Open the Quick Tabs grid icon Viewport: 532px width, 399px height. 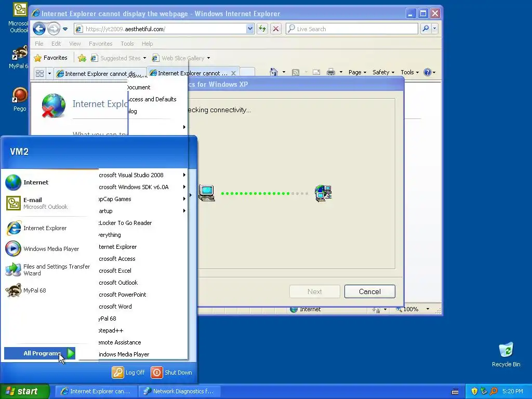[x=39, y=73]
